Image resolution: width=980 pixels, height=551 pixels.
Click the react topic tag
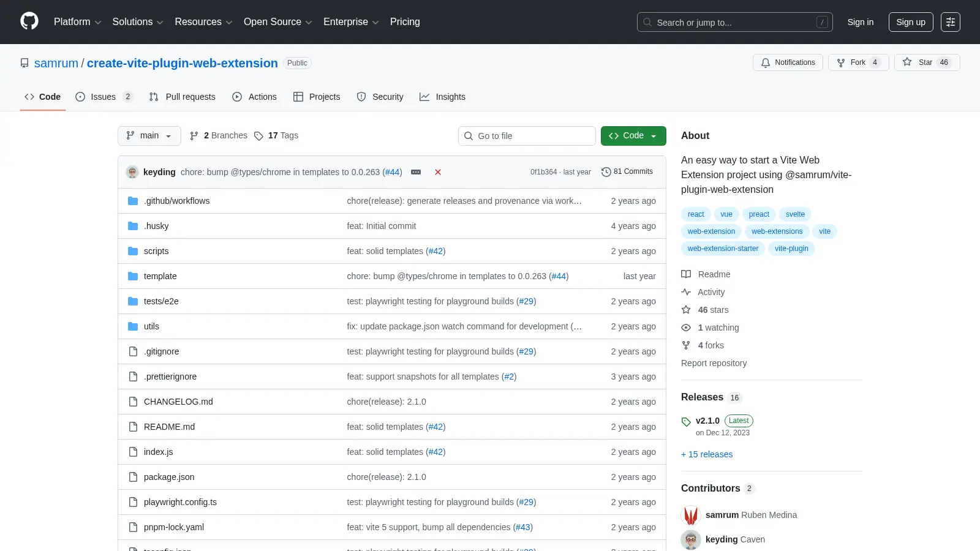pyautogui.click(x=696, y=214)
